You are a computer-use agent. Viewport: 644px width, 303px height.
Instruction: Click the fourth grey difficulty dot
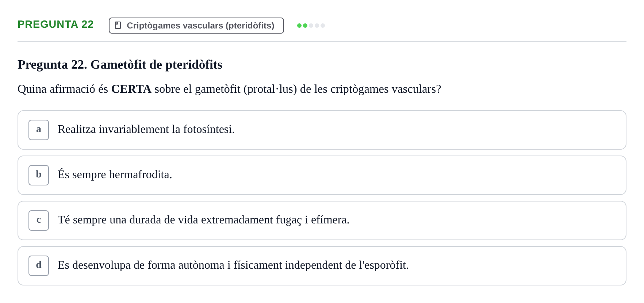click(x=317, y=26)
